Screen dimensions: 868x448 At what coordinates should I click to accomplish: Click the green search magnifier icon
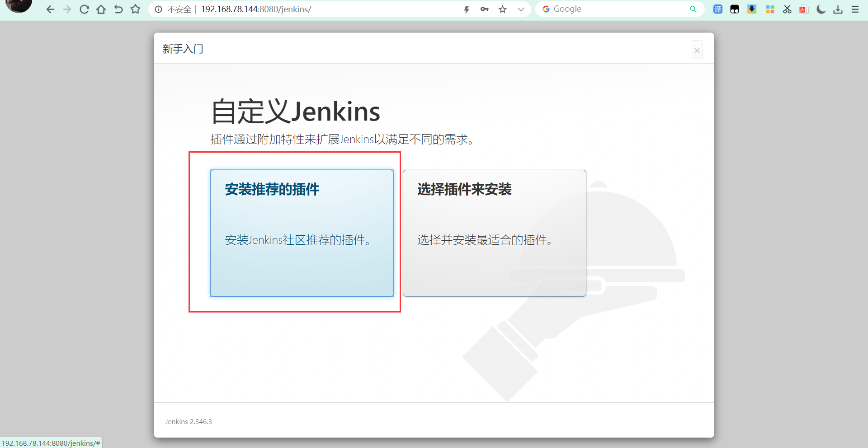tap(693, 9)
